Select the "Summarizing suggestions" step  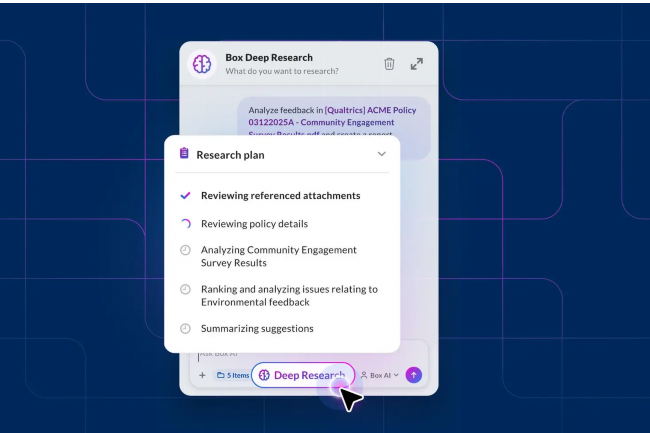pos(257,329)
